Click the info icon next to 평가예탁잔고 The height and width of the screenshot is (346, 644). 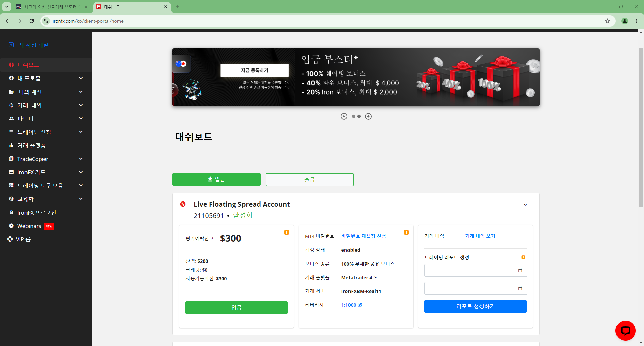coord(286,232)
